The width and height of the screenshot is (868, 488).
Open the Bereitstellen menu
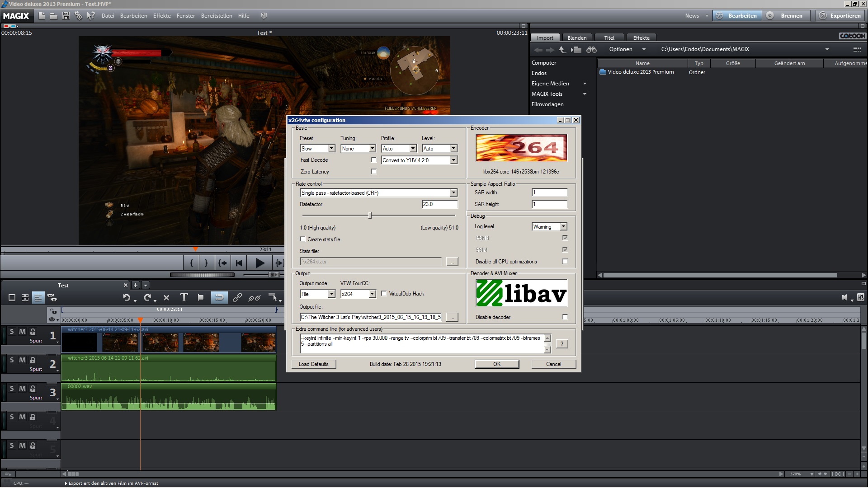pyautogui.click(x=217, y=16)
